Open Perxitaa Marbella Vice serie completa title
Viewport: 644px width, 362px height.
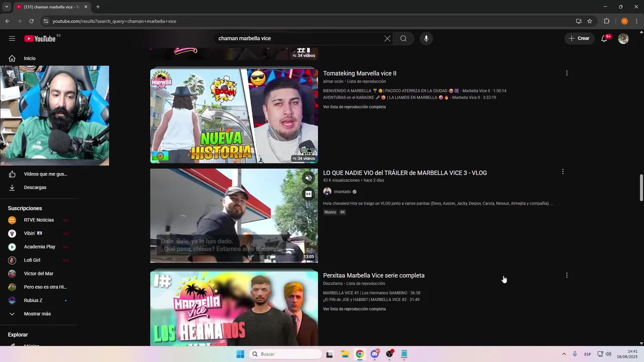tap(374, 276)
